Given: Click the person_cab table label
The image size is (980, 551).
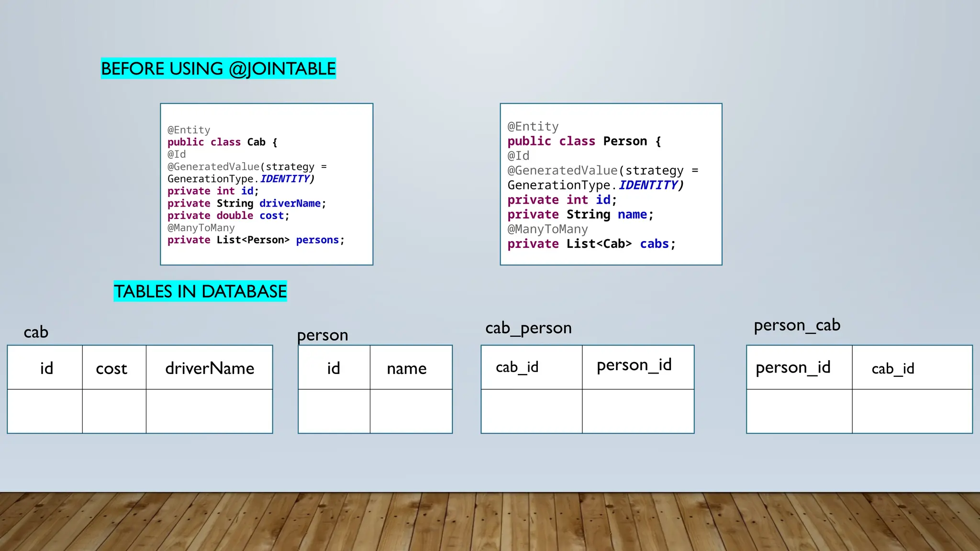Looking at the screenshot, I should (x=797, y=325).
